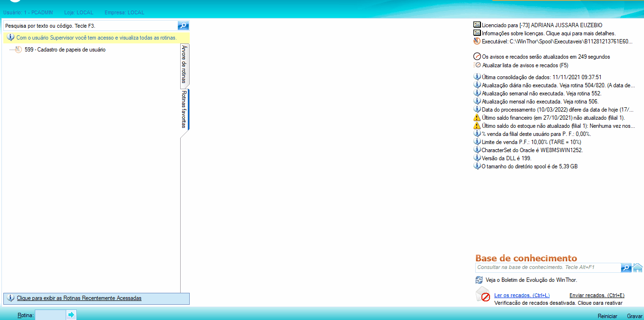Click info icon in the Supervisor yellow banner

[x=10, y=37]
